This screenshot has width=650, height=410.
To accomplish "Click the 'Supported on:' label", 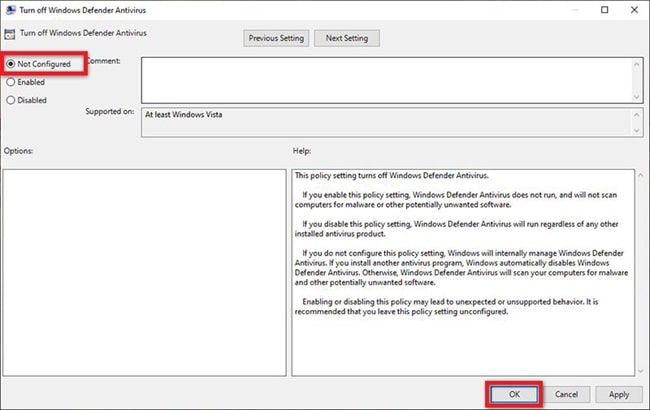I will point(109,112).
